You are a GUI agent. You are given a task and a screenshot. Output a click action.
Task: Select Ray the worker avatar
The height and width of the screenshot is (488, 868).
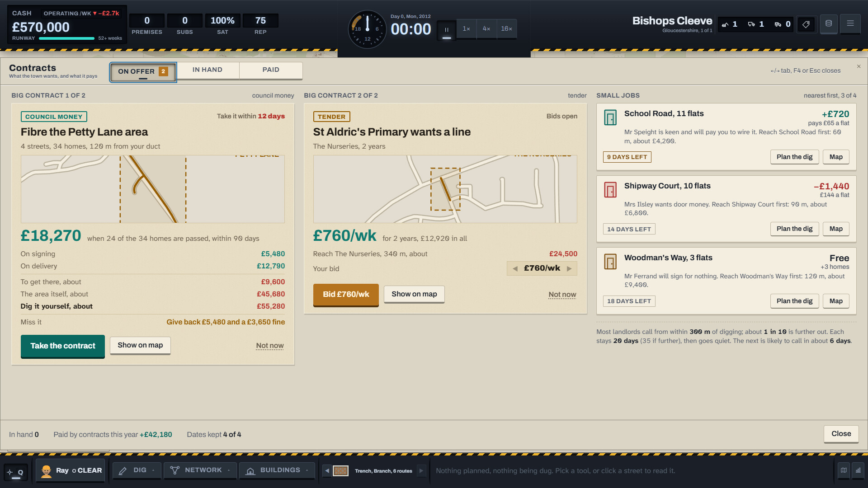point(46,471)
